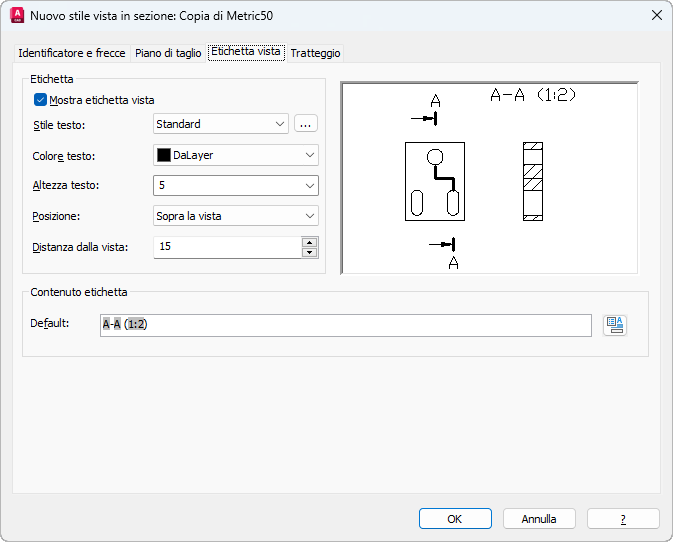The image size is (673, 542).
Task: Select the Etichetta vista tab
Action: point(246,52)
